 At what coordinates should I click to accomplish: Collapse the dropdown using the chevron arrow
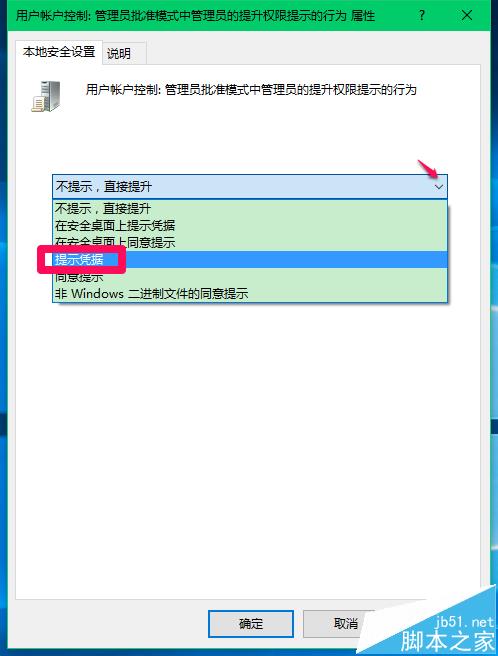[438, 187]
